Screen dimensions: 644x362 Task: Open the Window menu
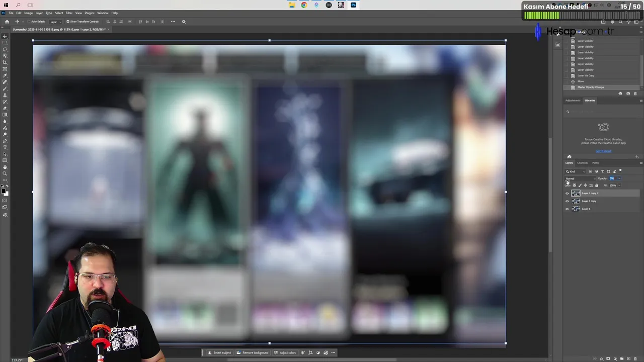tap(103, 13)
